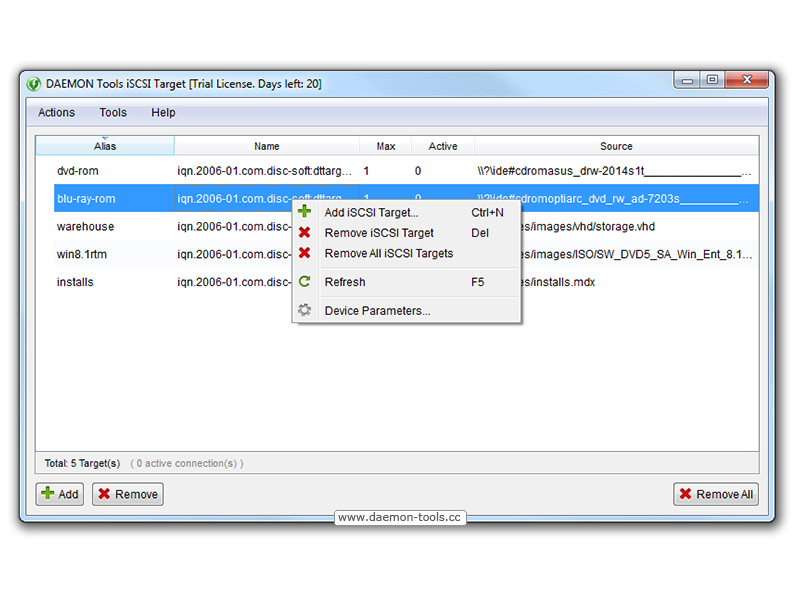Choose Remove iSCSI Target from context menu
This screenshot has height=600, width=800.
[x=407, y=233]
